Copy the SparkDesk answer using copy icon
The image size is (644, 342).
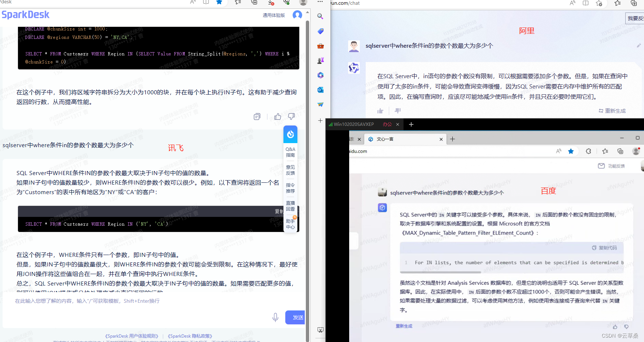tap(257, 117)
